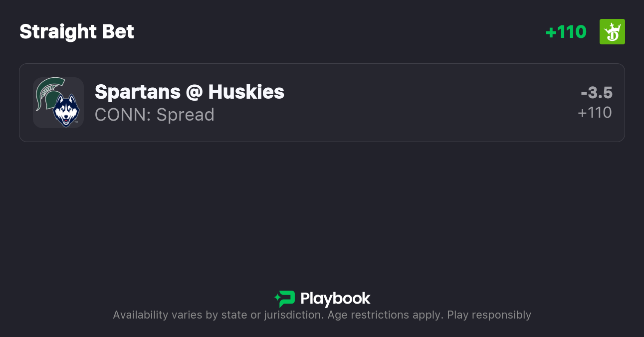Screen dimensions: 644x337
Task: Select the +110 odds on the bet card
Action: point(595,113)
